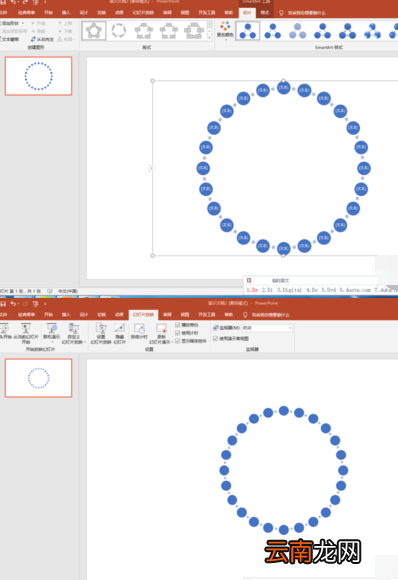398x580 pixels.
Task: Click 上移 move up button
Action: tap(65, 23)
